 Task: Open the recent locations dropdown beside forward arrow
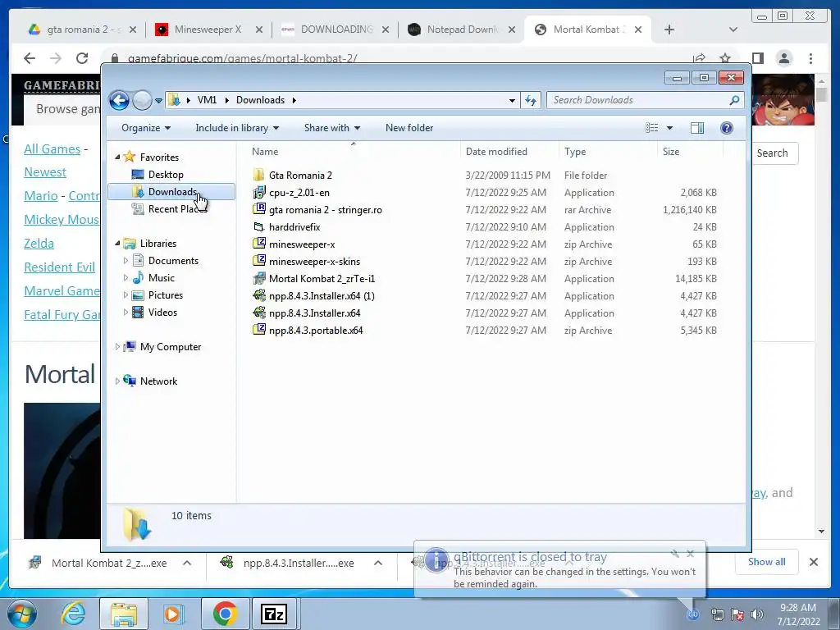pyautogui.click(x=158, y=101)
